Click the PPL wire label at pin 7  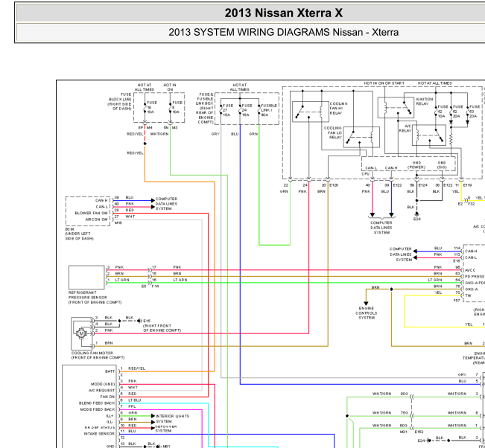pos(132,406)
